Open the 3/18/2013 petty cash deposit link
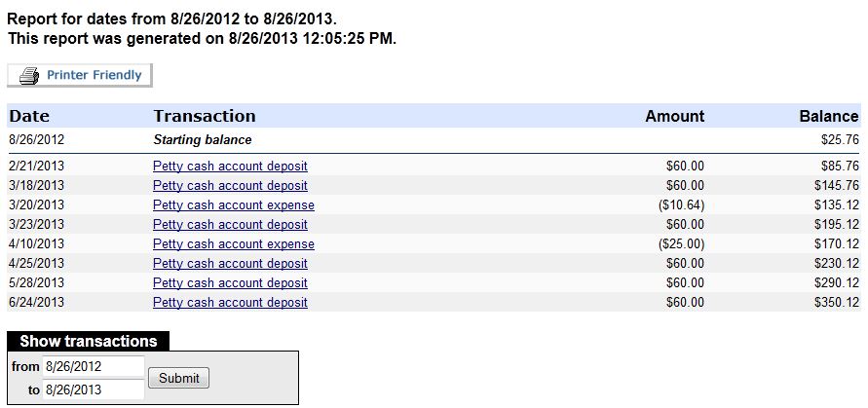Viewport: 868px width, 408px height. 230,185
